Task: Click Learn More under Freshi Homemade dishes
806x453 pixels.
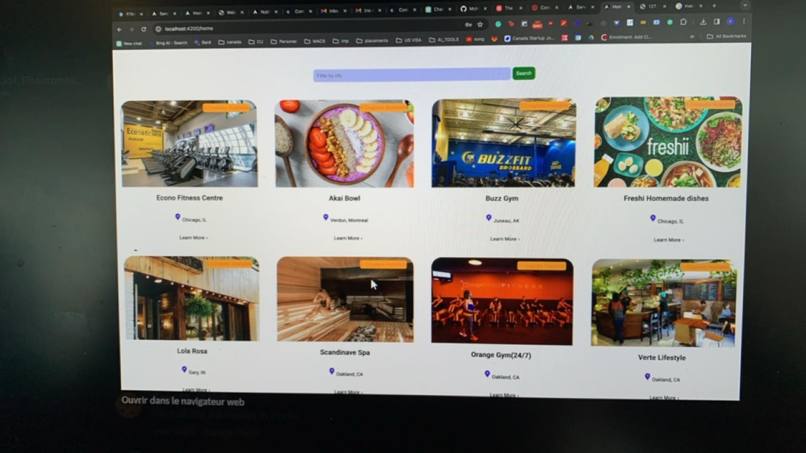Action: point(668,240)
